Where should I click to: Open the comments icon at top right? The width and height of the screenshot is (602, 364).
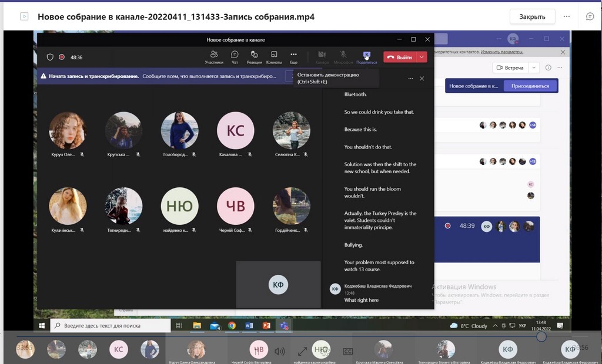(x=590, y=16)
